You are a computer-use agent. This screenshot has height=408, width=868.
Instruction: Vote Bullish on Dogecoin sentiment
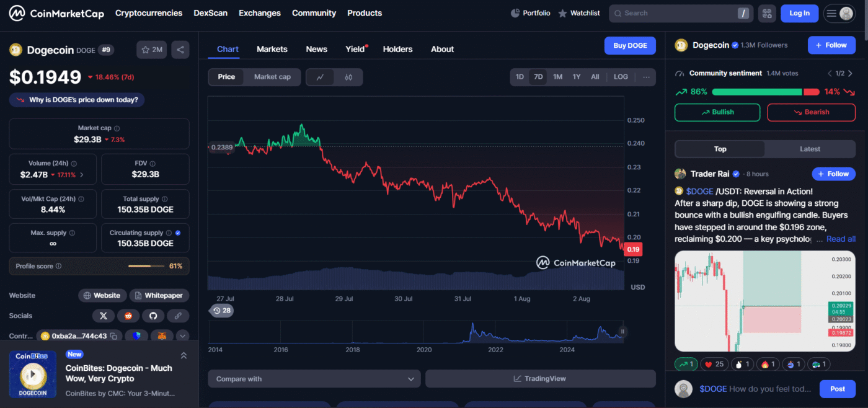(717, 112)
